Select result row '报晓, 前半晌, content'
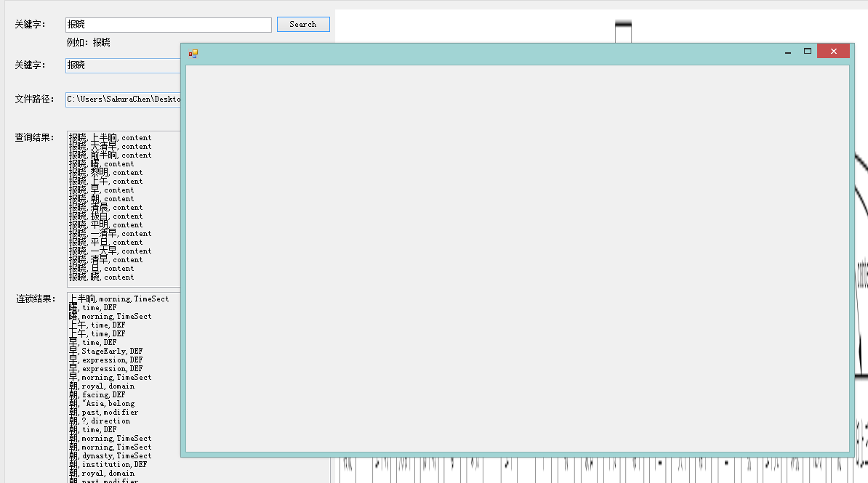 110,155
